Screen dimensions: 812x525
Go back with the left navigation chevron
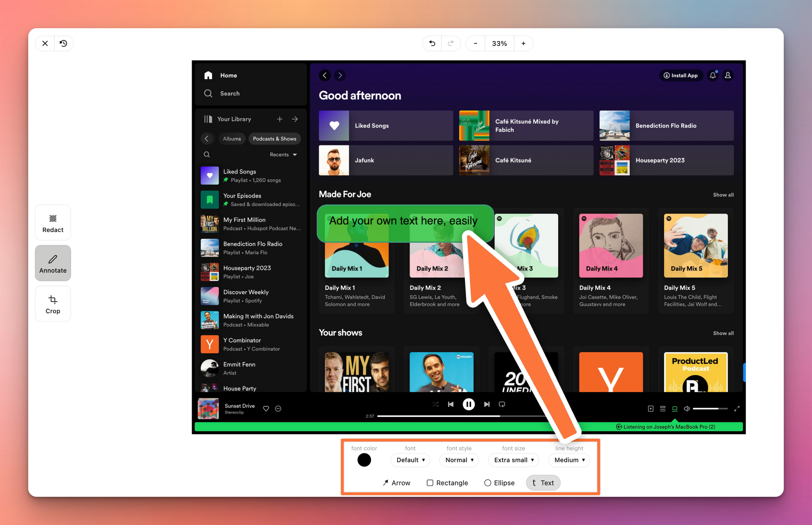325,76
